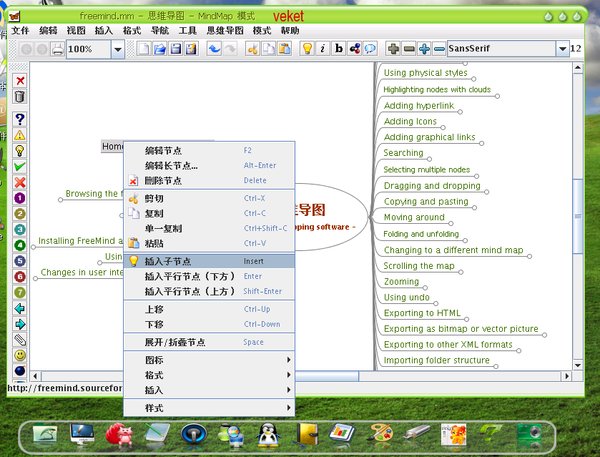Add the yellow warning triangle icon
The height and width of the screenshot is (457, 600).
(x=20, y=135)
